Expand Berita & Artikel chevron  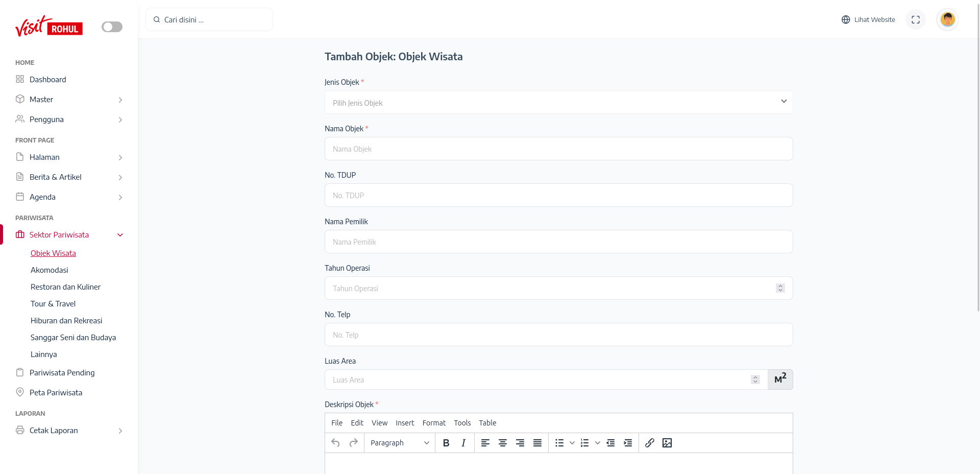[x=120, y=177]
